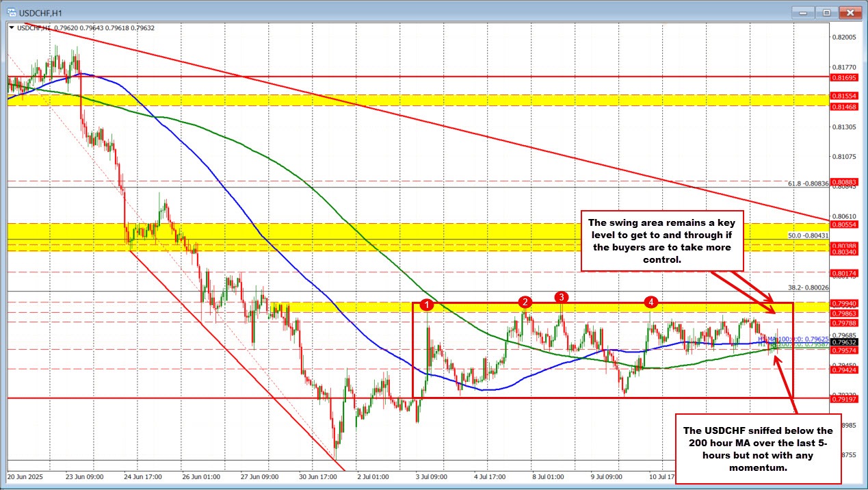The image size is (868, 490).
Task: Click the small black triangle before the USDCHF,H1 quote line
Action: (x=12, y=27)
